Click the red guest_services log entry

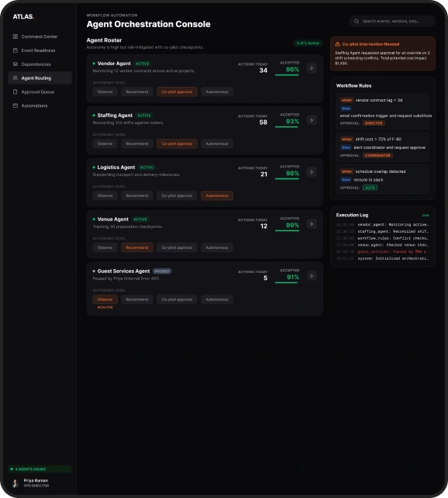(383, 251)
